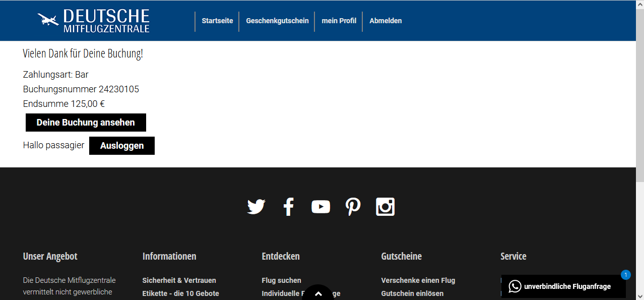Click the Ausloggen button
Screen dimensions: 644x300
click(122, 146)
